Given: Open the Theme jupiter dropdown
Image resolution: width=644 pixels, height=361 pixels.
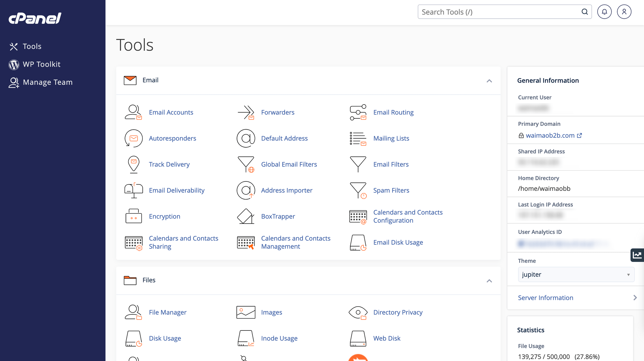Looking at the screenshot, I should (x=576, y=274).
